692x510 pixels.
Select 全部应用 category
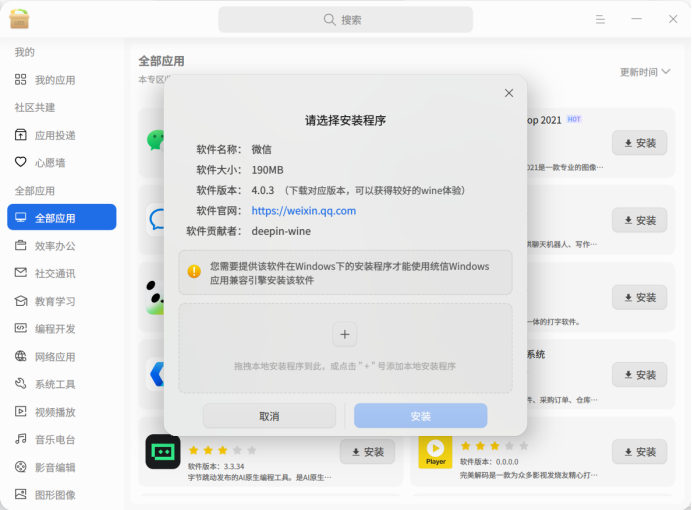[x=62, y=217]
